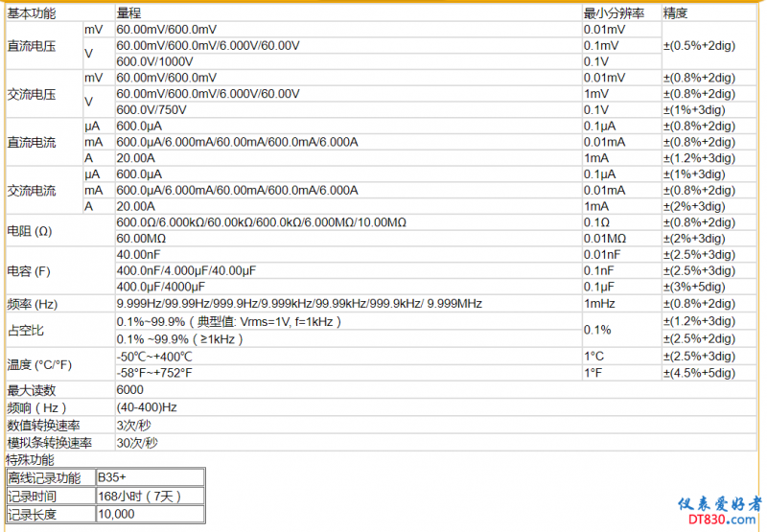Select the 频率 (Hz) row label
This screenshot has height=532, width=767.
click(34, 304)
